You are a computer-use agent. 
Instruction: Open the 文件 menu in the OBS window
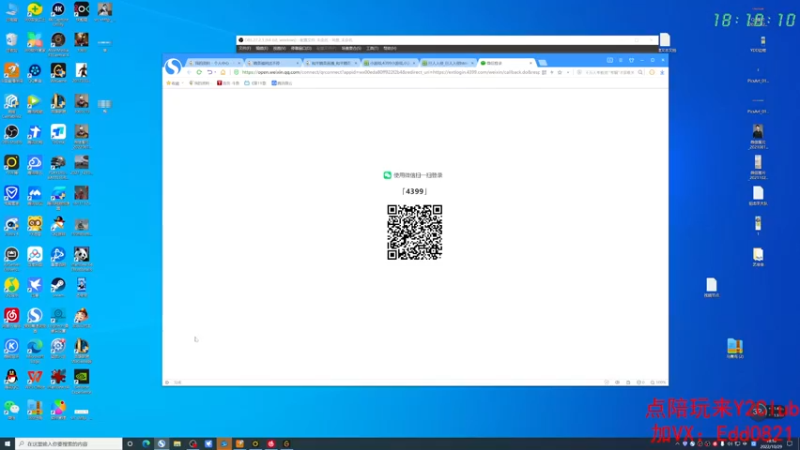tap(245, 48)
